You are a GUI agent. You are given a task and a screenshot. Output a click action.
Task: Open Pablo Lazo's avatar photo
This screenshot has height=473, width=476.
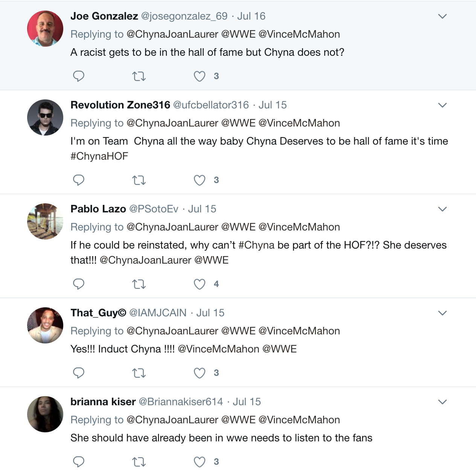tap(45, 221)
